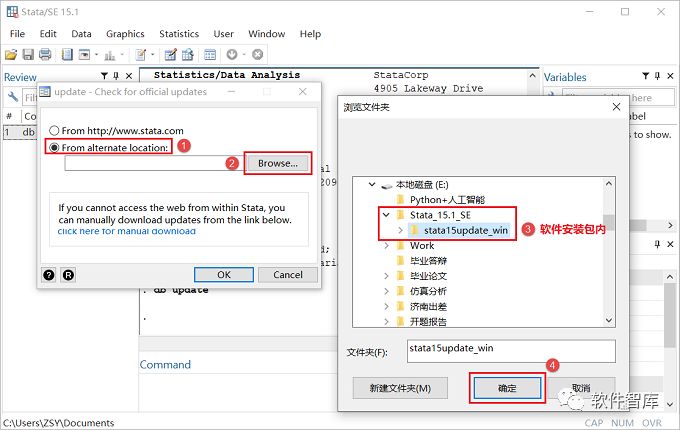This screenshot has height=430, width=680.
Task: Close the Review panel
Action: 129,76
